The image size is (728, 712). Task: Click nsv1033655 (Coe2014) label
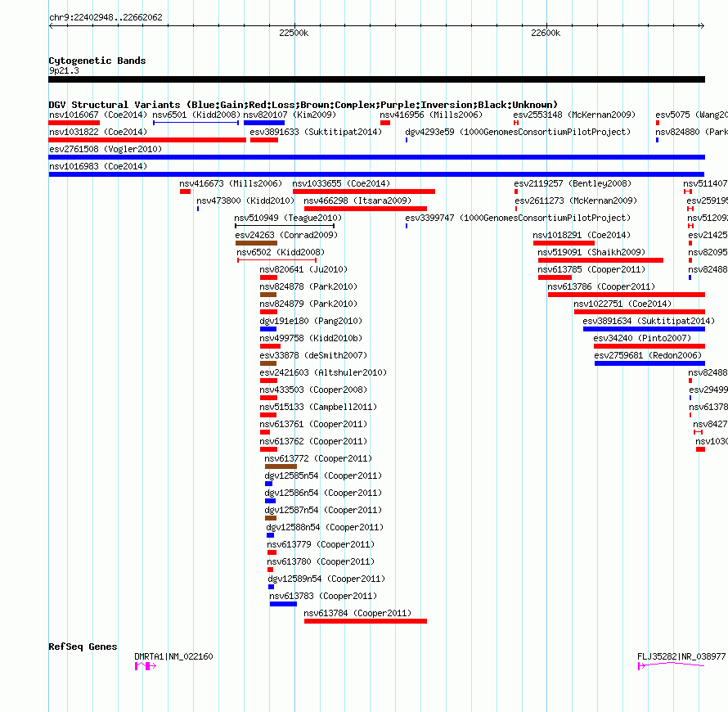tap(341, 183)
